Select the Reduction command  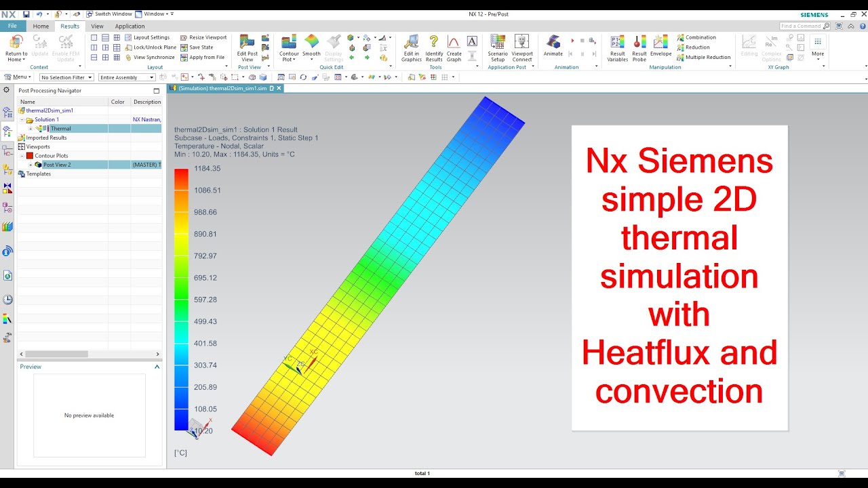(693, 47)
